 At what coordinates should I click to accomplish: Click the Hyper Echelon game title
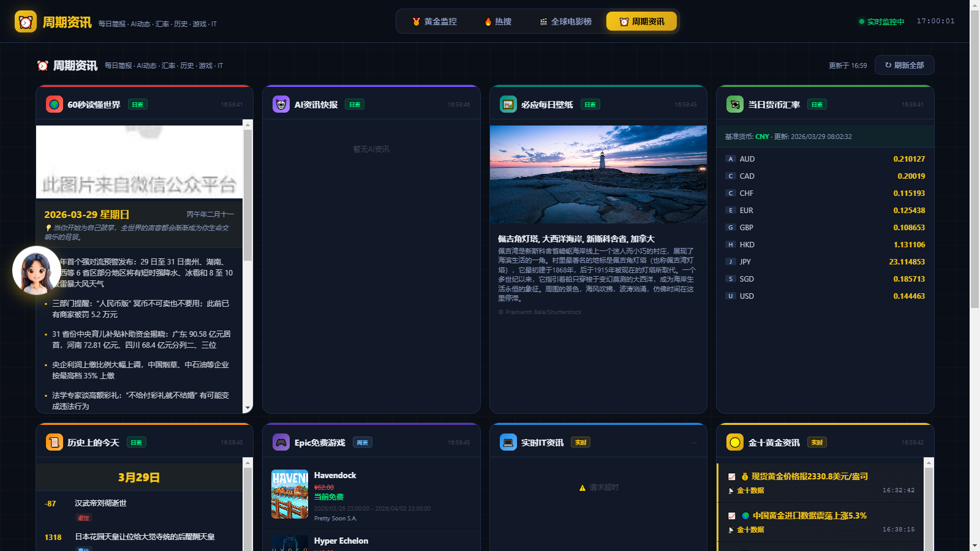[x=341, y=541]
